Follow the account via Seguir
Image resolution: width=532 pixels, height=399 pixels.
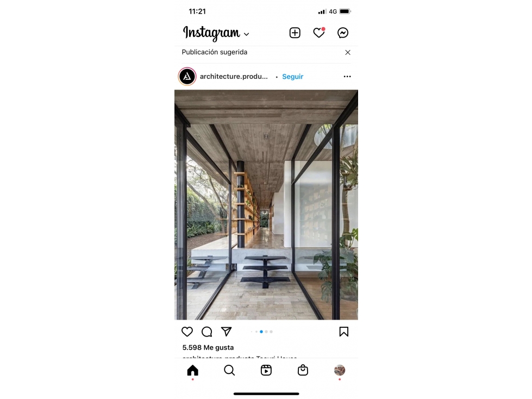[x=293, y=77]
